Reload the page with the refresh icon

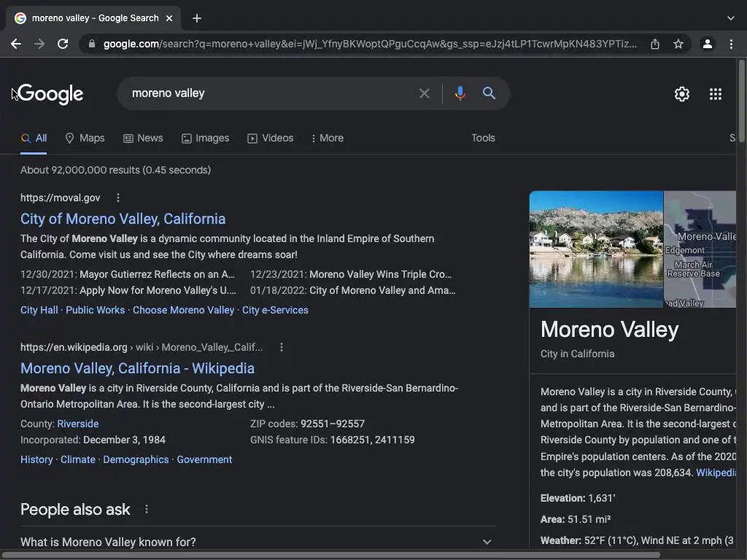(x=63, y=44)
